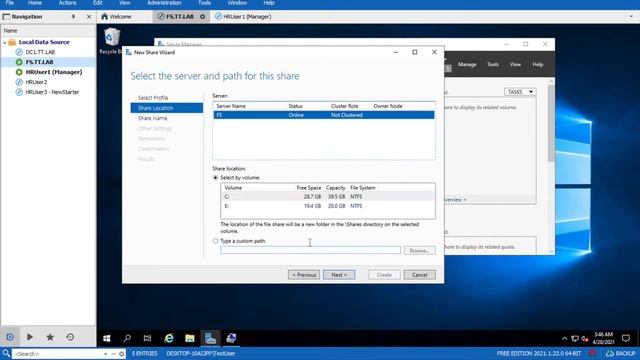Viewport: 640px width, 360px height.
Task: Open the View menu in Server Manager
Action: click(515, 64)
